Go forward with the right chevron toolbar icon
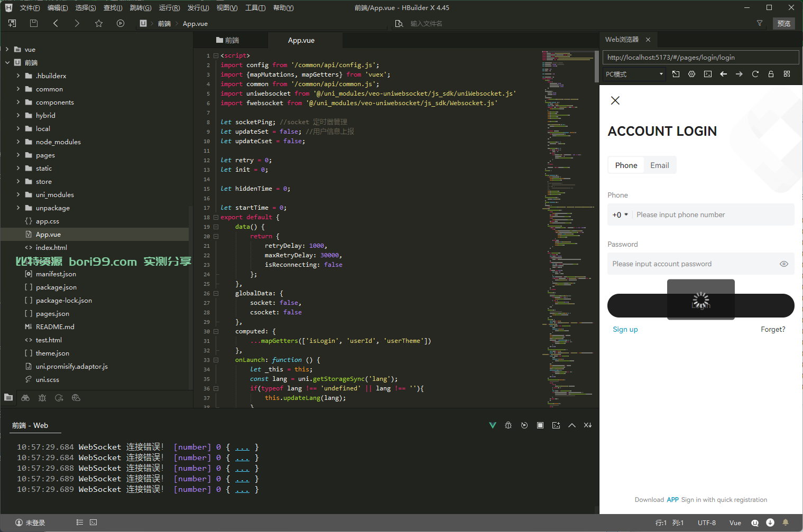This screenshot has width=803, height=532. tap(77, 23)
